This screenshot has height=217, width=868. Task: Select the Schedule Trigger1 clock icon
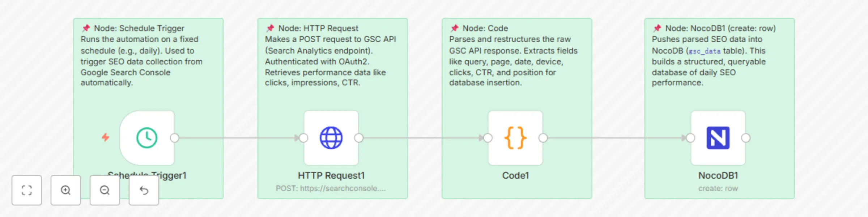point(146,137)
